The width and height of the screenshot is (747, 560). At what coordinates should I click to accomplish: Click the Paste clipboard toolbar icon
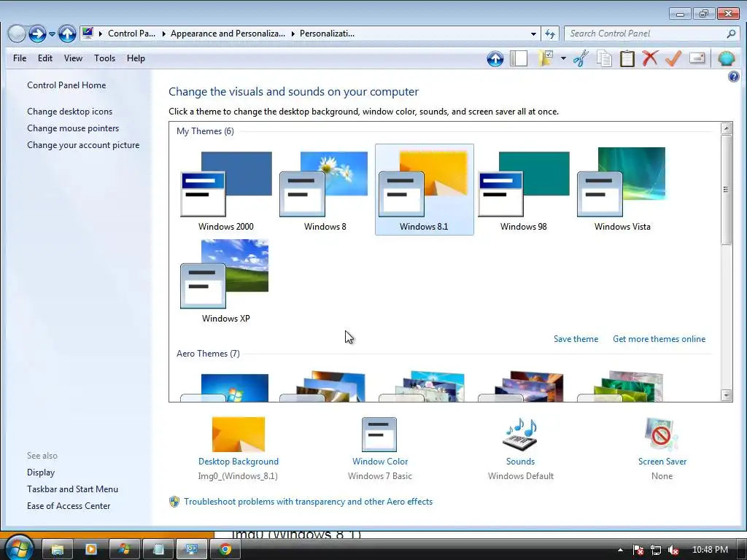[x=627, y=58]
